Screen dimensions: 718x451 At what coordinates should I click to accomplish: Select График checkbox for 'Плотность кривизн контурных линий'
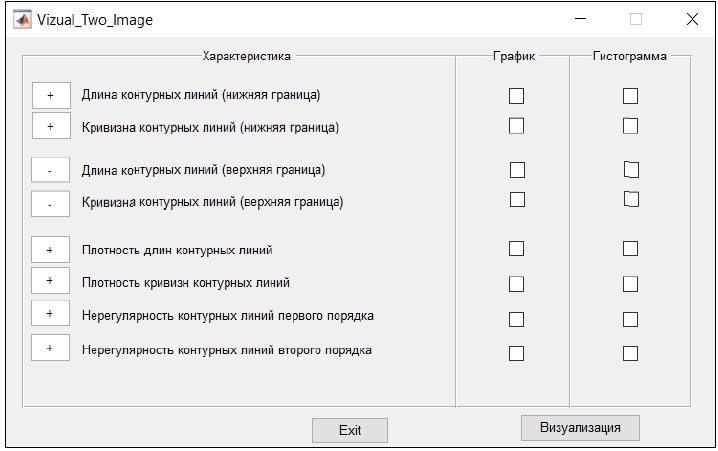(517, 284)
